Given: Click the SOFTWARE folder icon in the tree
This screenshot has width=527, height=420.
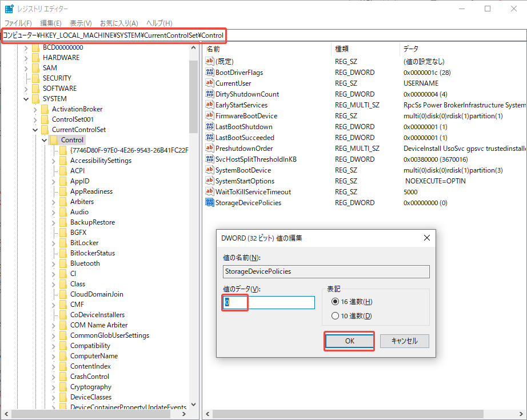Looking at the screenshot, I should [35, 89].
